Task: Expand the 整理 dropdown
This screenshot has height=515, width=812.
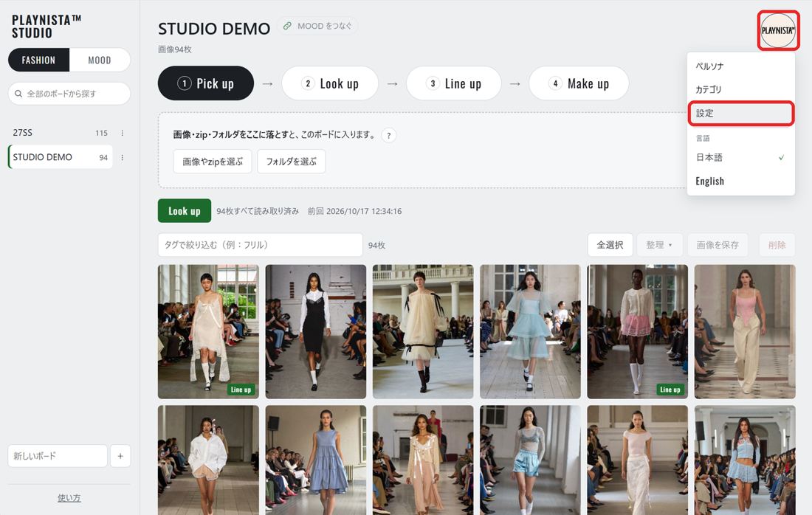Action: click(x=659, y=245)
